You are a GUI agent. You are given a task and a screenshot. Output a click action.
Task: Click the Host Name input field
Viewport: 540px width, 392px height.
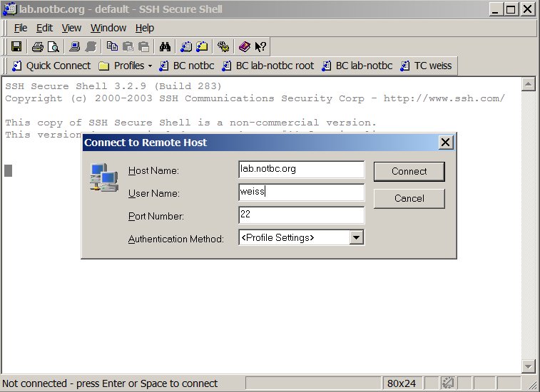[301, 170]
